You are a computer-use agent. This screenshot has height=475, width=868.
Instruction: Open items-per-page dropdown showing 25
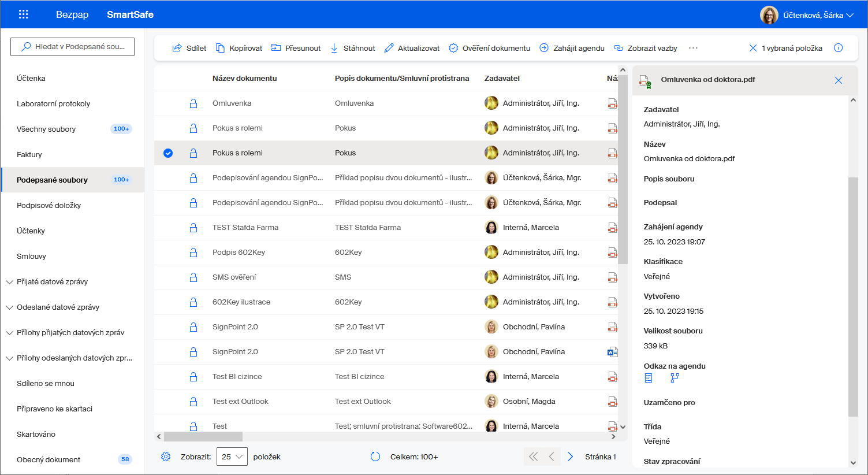[232, 457]
